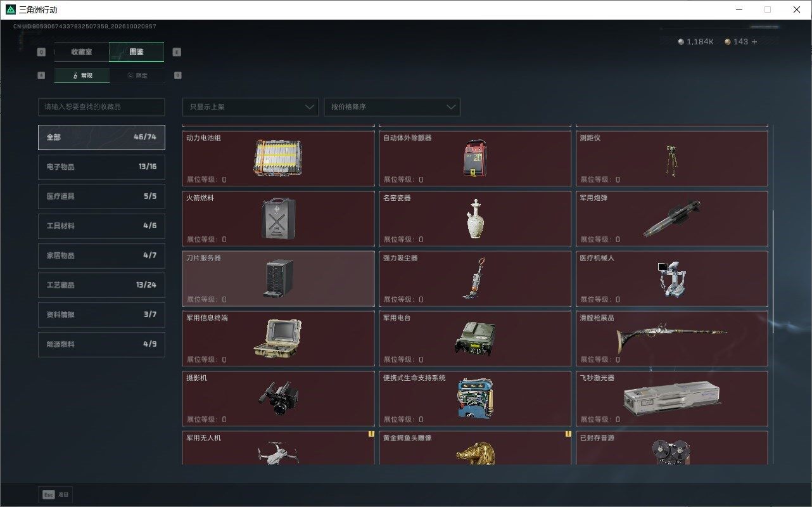Select the 动力电池组 battery pack item
The height and width of the screenshot is (507, 812).
click(278, 158)
